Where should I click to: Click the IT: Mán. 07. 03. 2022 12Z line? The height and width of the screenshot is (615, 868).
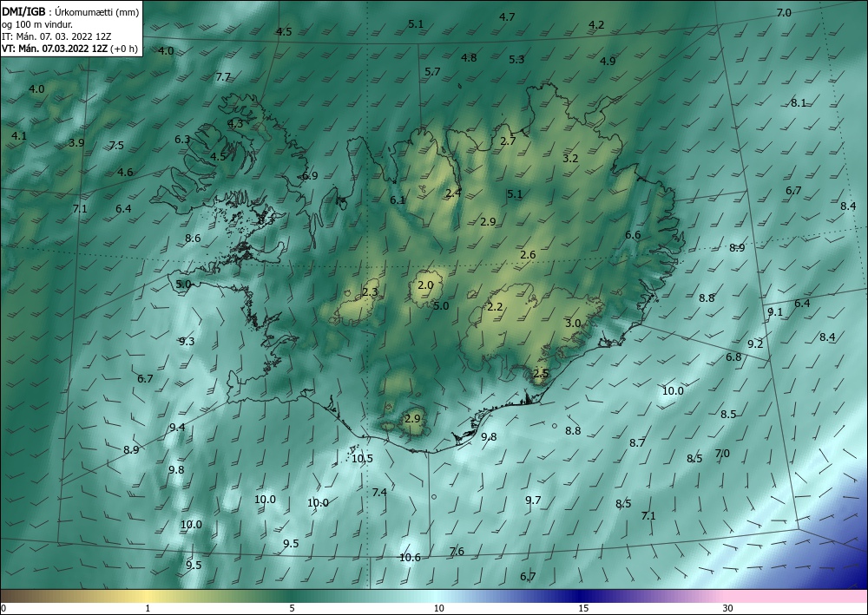point(56,36)
